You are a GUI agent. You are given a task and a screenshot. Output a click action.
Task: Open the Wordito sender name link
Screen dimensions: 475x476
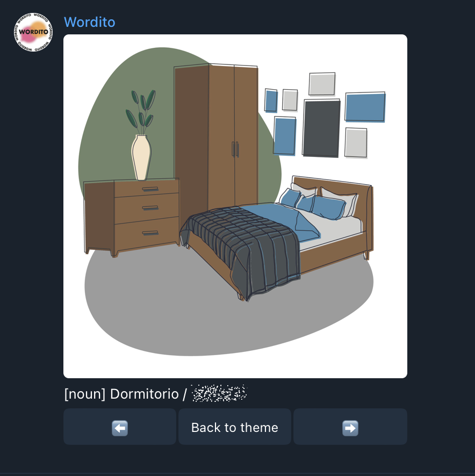pyautogui.click(x=89, y=22)
